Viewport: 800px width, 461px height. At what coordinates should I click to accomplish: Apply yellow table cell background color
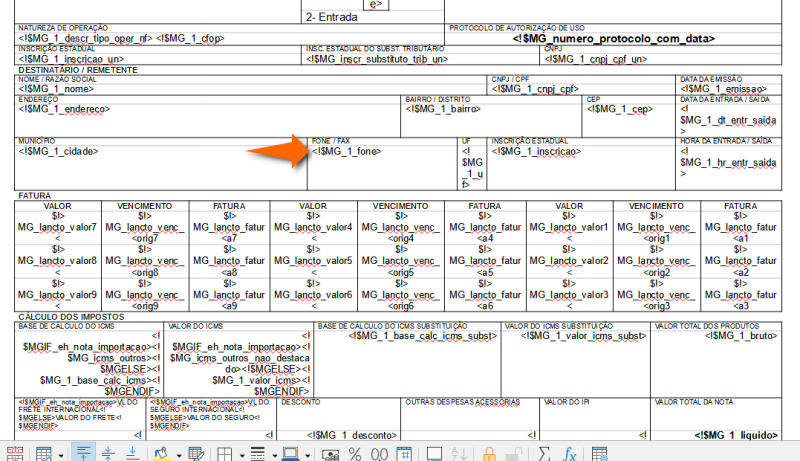tap(162, 453)
